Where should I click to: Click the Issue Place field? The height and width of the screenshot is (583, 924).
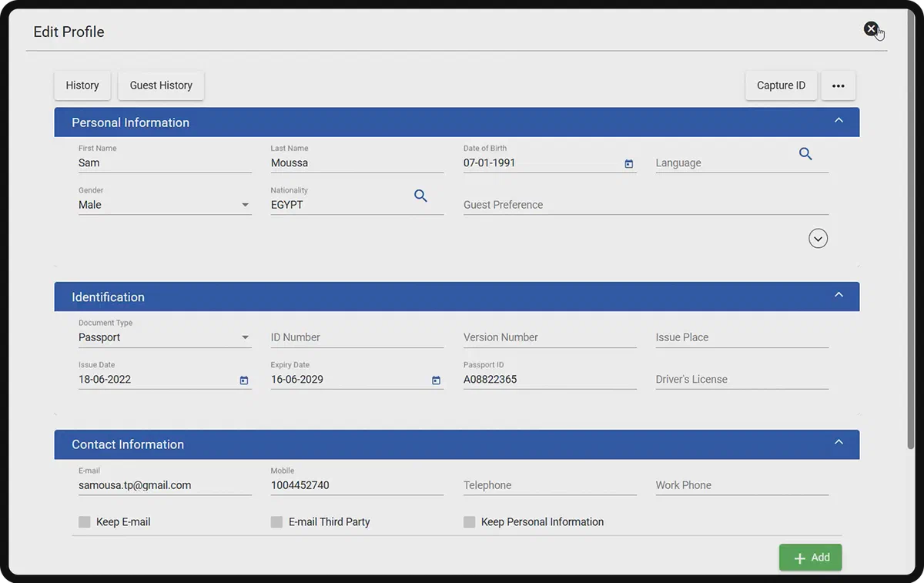click(742, 337)
